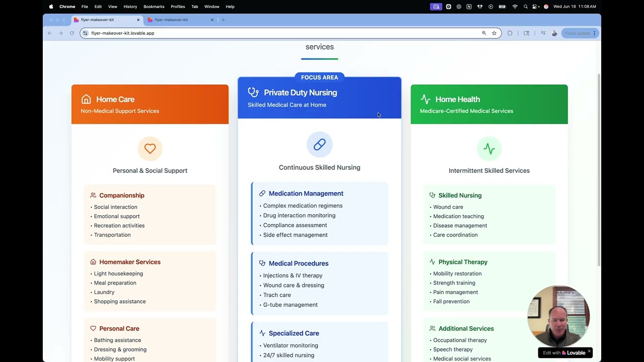Viewport: 644px width, 362px height.
Task: Click the stethoscope icon next to Skilled Nursing
Action: click(x=432, y=195)
